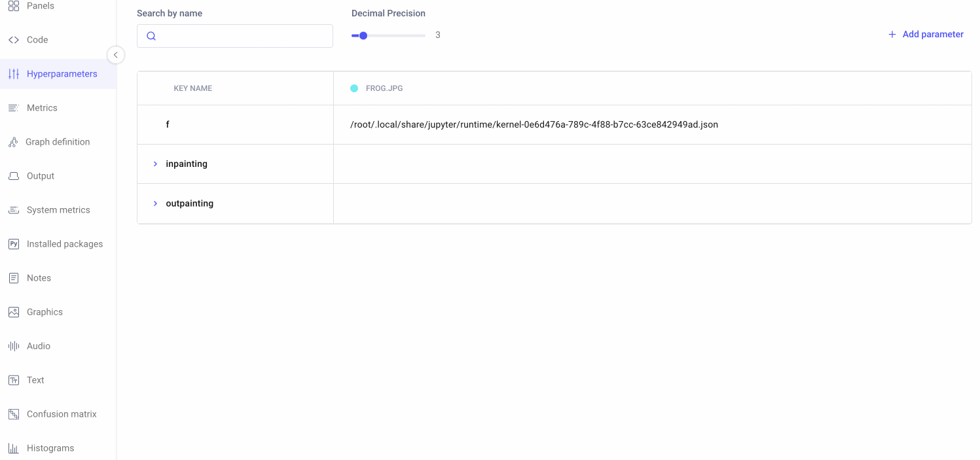Click the 'outpainting' key name
Image resolution: width=980 pixels, height=460 pixels.
point(190,203)
